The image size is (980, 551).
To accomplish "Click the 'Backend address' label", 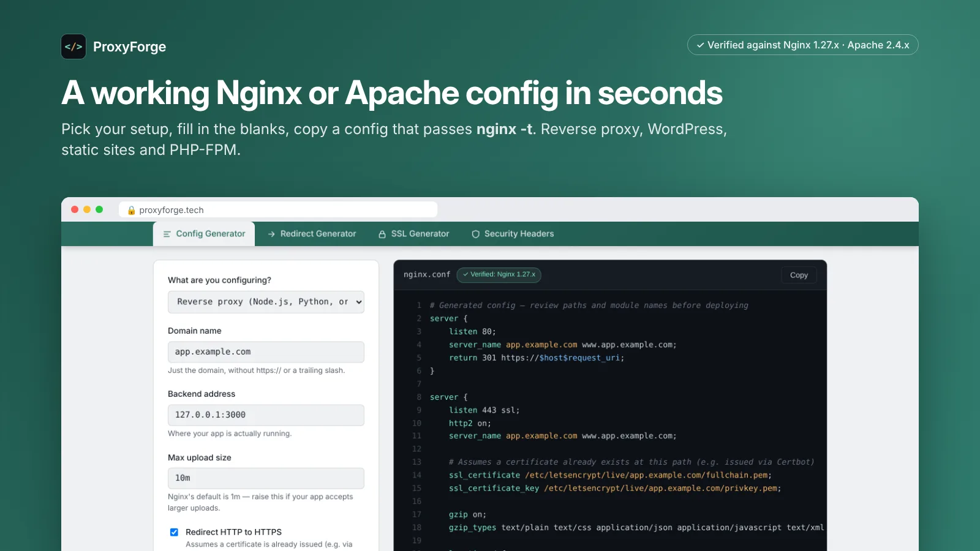I will pyautogui.click(x=202, y=394).
